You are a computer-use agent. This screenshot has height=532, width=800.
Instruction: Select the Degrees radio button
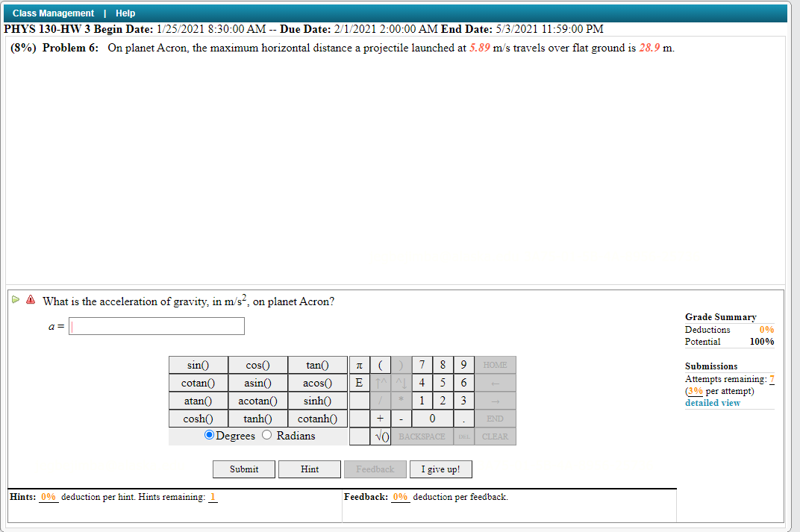210,435
